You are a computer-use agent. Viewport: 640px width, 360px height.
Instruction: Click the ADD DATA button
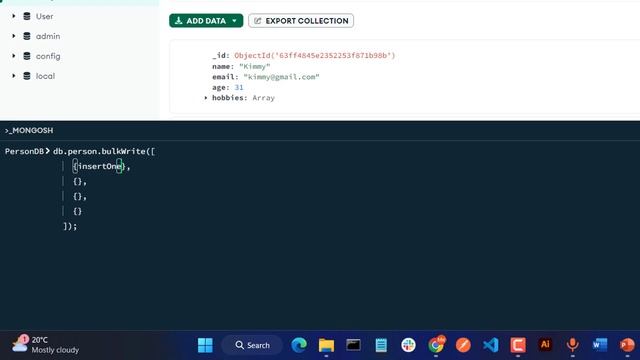click(x=206, y=21)
